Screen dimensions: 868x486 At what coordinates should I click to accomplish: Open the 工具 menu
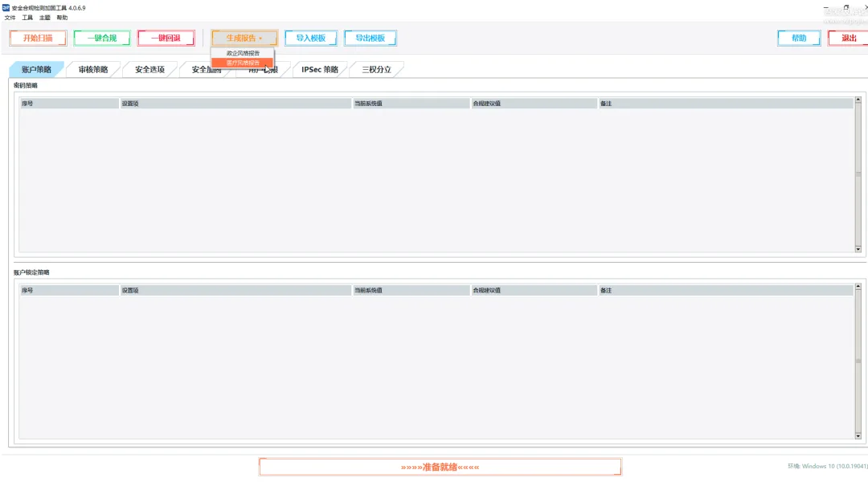(27, 18)
